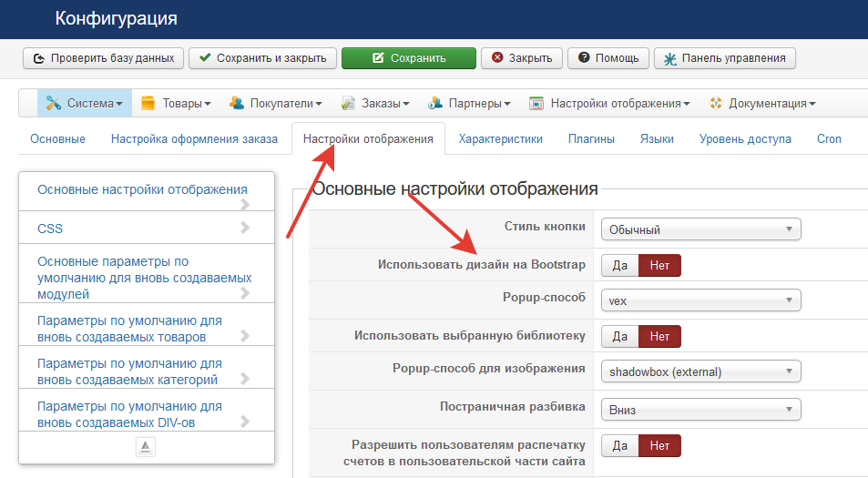Open the Стиль кнопки dropdown

[x=700, y=229]
